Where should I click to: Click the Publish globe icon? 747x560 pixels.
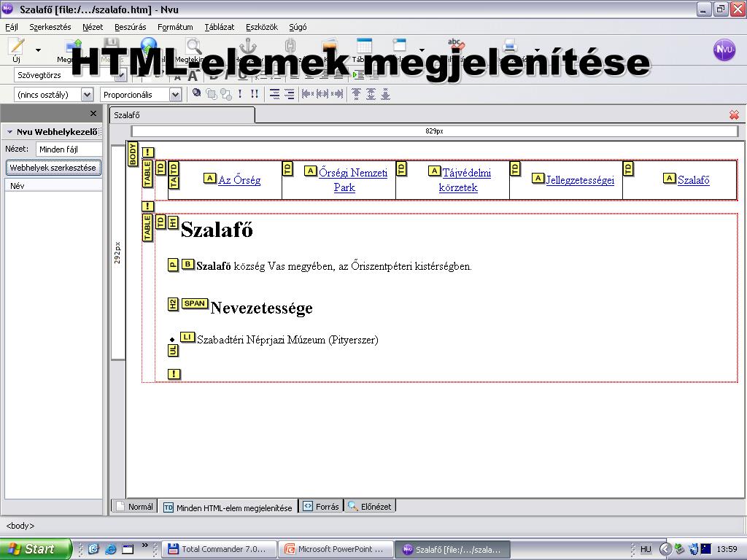click(x=149, y=46)
